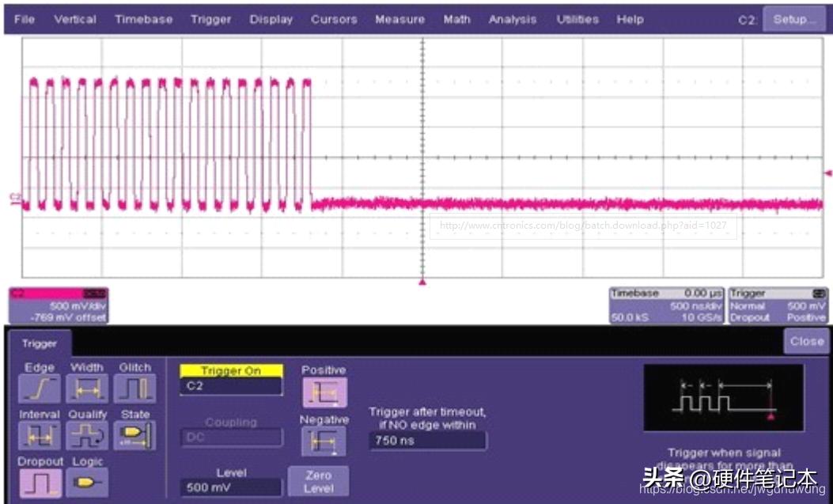Open the Utilities menu
Image resolution: width=833 pixels, height=504 pixels.
pyautogui.click(x=577, y=20)
